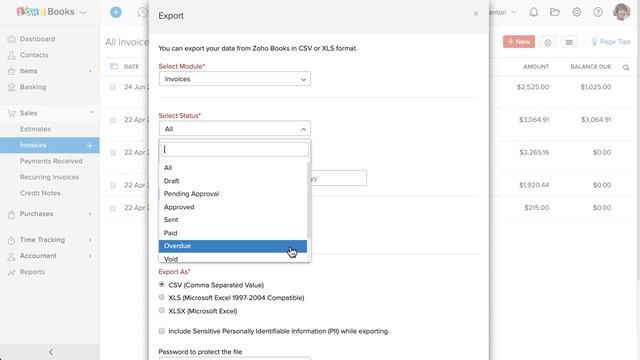640x360 pixels.
Task: Click the red New button
Action: (519, 42)
